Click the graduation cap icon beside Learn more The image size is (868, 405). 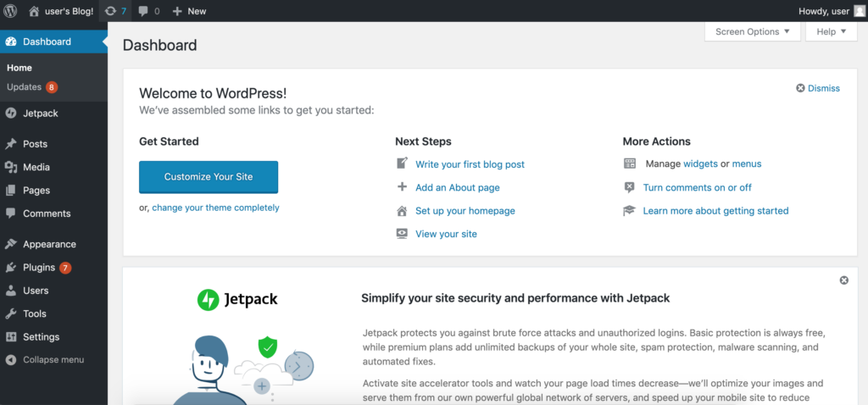[x=630, y=211]
